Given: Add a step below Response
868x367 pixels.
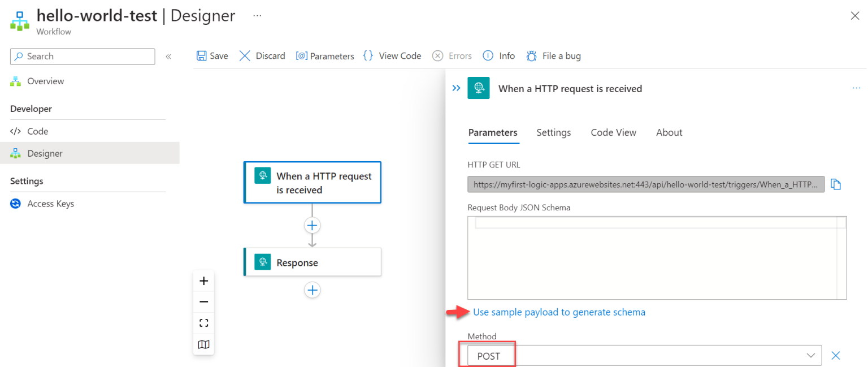Looking at the screenshot, I should click(312, 290).
